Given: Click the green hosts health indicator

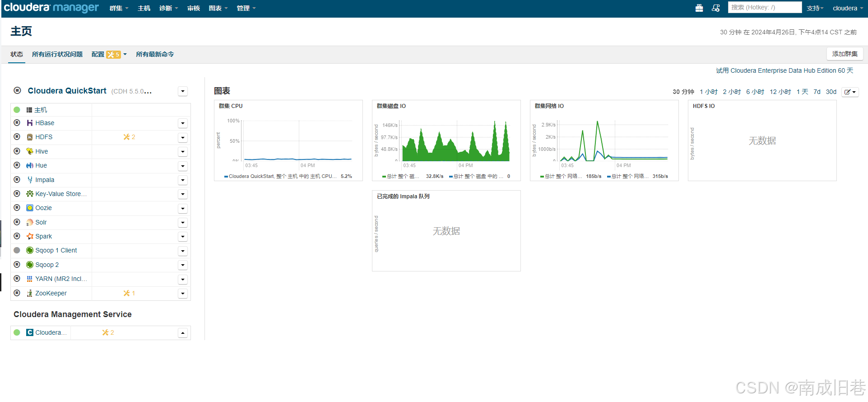Looking at the screenshot, I should point(17,110).
